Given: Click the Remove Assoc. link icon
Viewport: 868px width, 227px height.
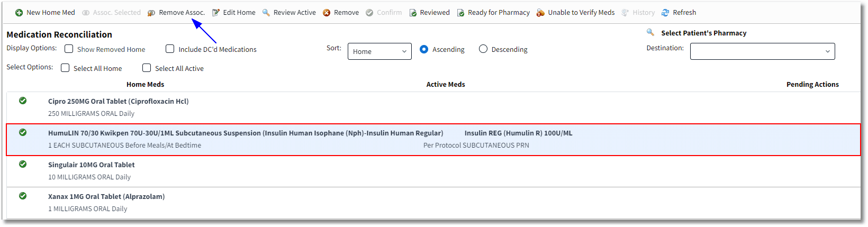Looking at the screenshot, I should (151, 13).
